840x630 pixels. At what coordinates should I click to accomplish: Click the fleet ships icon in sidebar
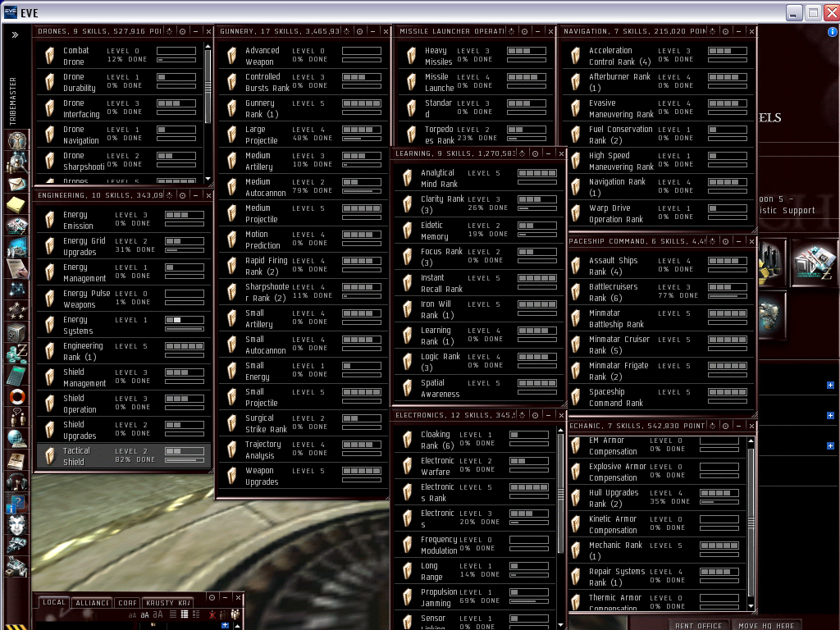[x=17, y=546]
